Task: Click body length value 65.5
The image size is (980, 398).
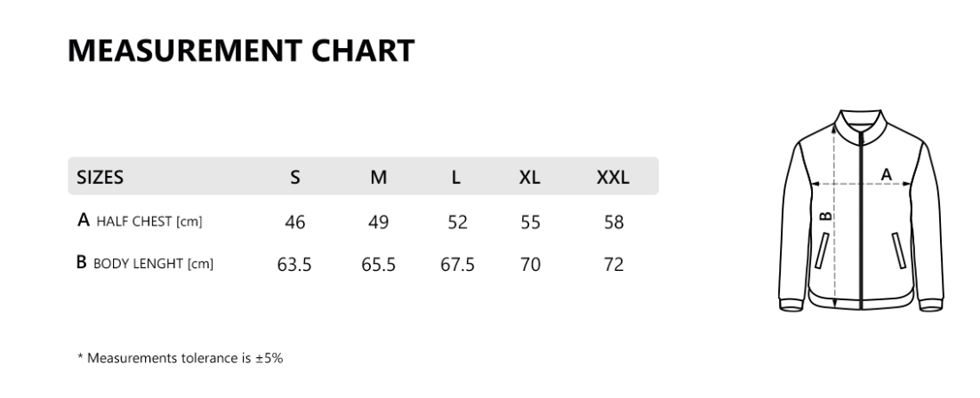Action: tap(379, 264)
